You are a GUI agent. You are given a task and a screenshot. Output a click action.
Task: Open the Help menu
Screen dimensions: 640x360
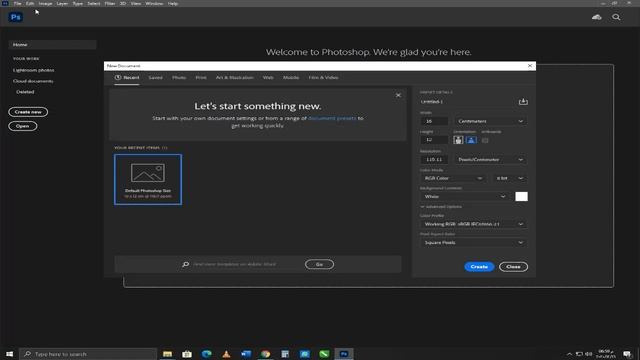pyautogui.click(x=173, y=3)
